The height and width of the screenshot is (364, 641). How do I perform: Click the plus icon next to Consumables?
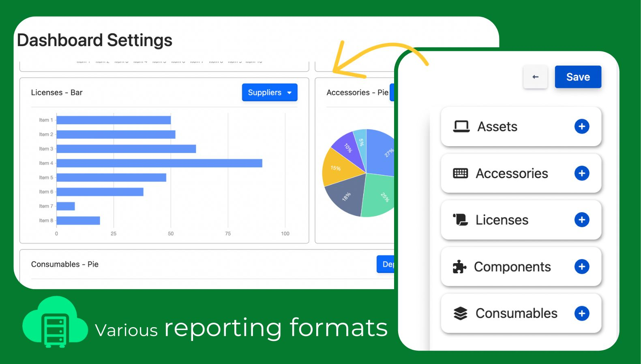581,313
